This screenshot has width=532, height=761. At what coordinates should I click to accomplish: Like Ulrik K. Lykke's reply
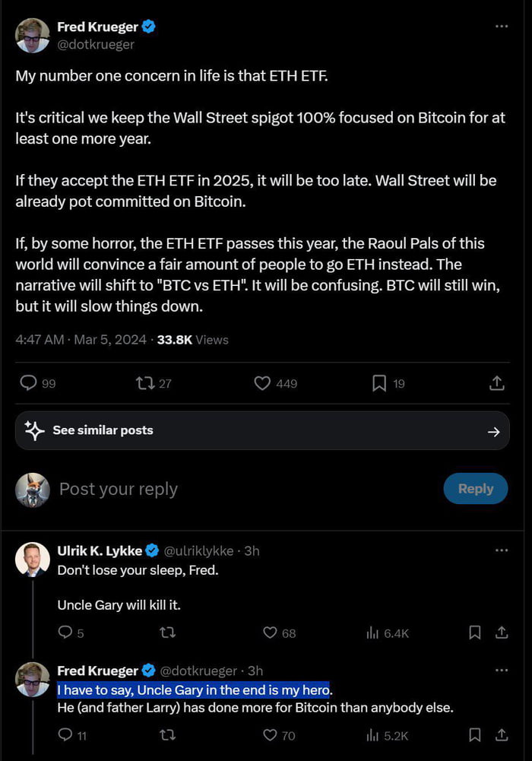271,633
